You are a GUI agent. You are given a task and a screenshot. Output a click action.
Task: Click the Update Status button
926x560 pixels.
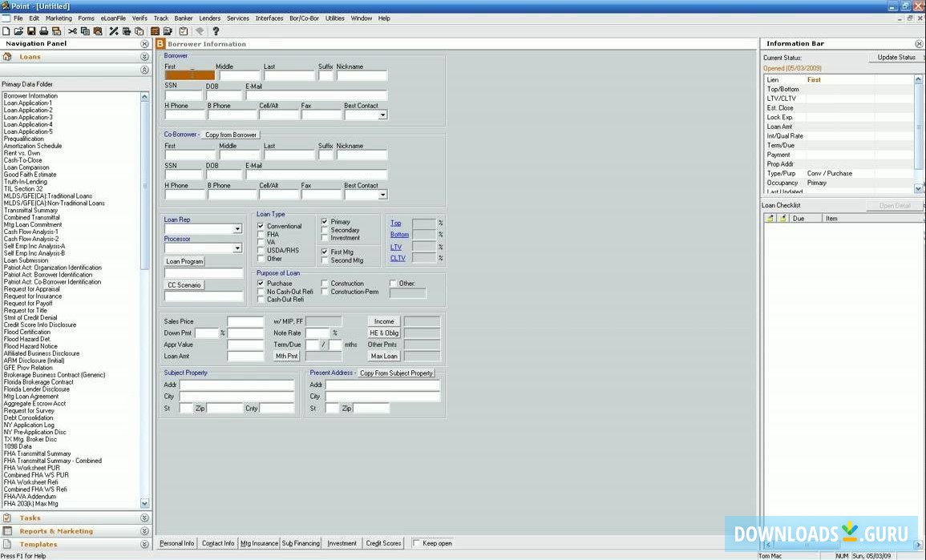(896, 57)
